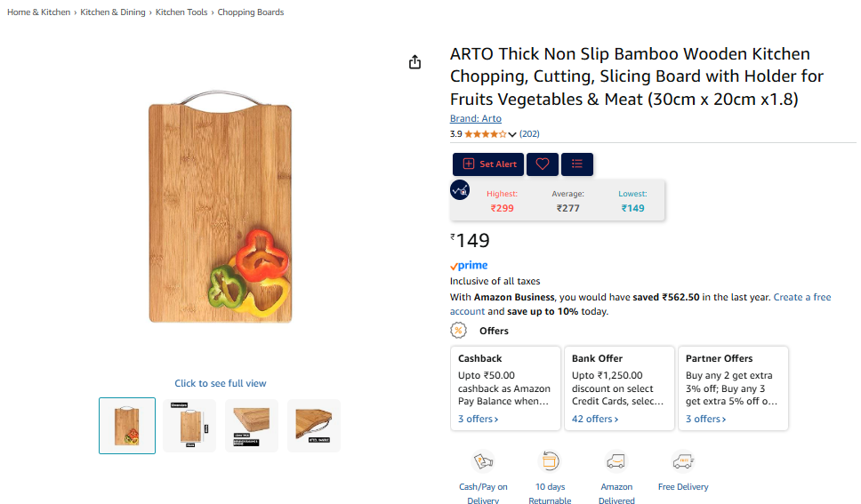Image resolution: width=861 pixels, height=504 pixels.
Task: Click the Amazon Delivered icon
Action: [616, 461]
